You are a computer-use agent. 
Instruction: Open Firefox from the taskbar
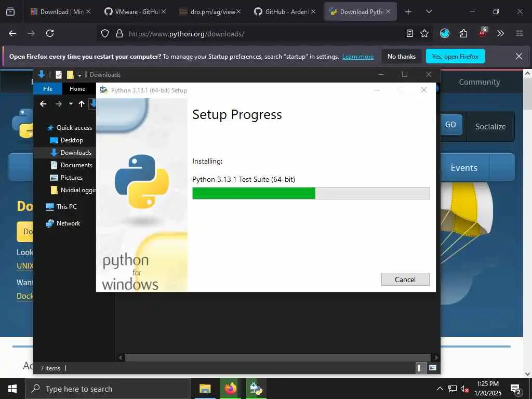[230, 389]
